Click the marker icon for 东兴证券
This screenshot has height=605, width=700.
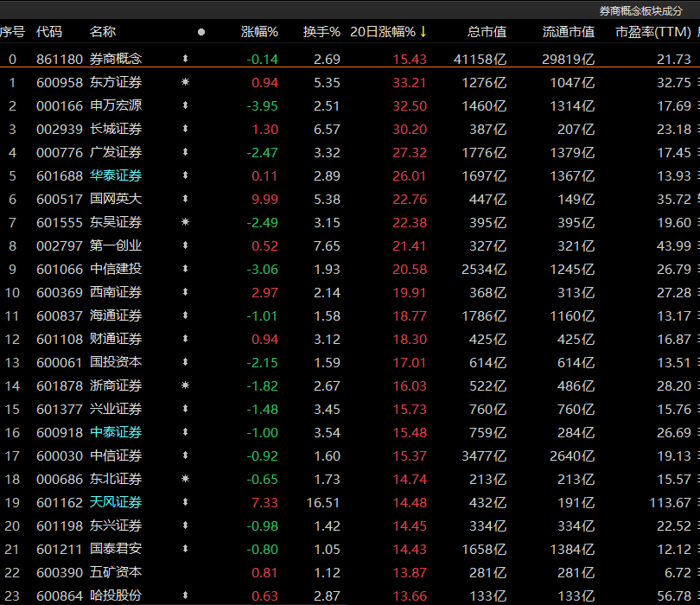pyautogui.click(x=185, y=525)
